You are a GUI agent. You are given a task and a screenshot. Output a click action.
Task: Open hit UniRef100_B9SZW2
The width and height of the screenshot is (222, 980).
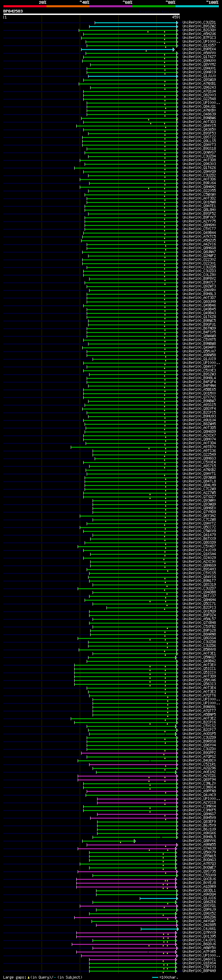click(x=199, y=26)
